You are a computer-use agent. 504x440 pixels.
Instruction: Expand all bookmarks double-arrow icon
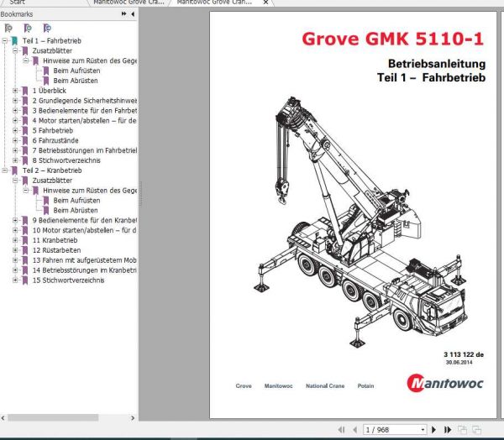click(x=123, y=13)
